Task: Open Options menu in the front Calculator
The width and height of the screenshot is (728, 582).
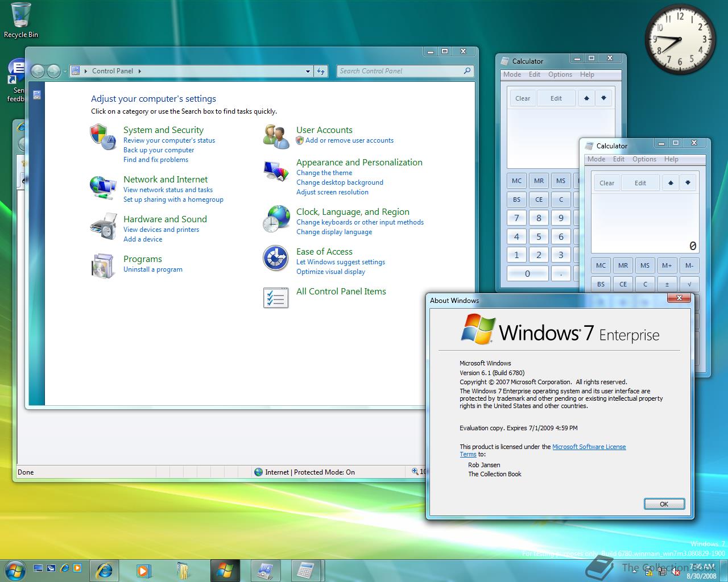Action: click(x=644, y=159)
